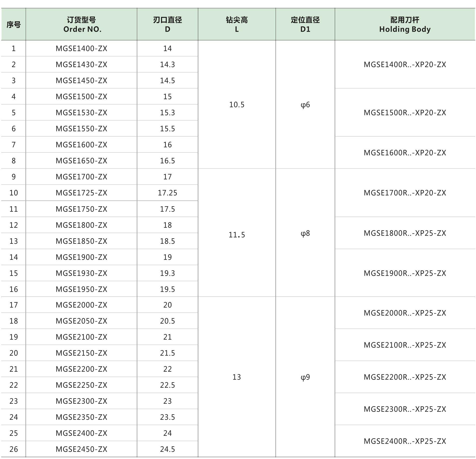Click order number MGSE1700-ZX
Viewport: 476px width, 459px height.
82,177
